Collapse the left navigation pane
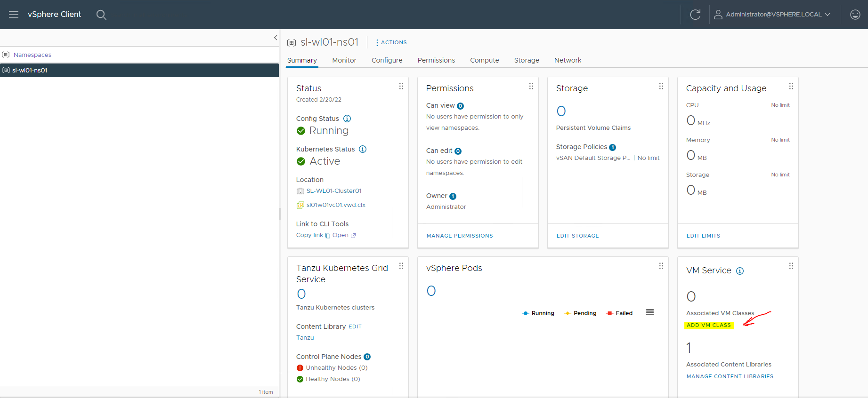Image resolution: width=868 pixels, height=398 pixels. (x=276, y=38)
